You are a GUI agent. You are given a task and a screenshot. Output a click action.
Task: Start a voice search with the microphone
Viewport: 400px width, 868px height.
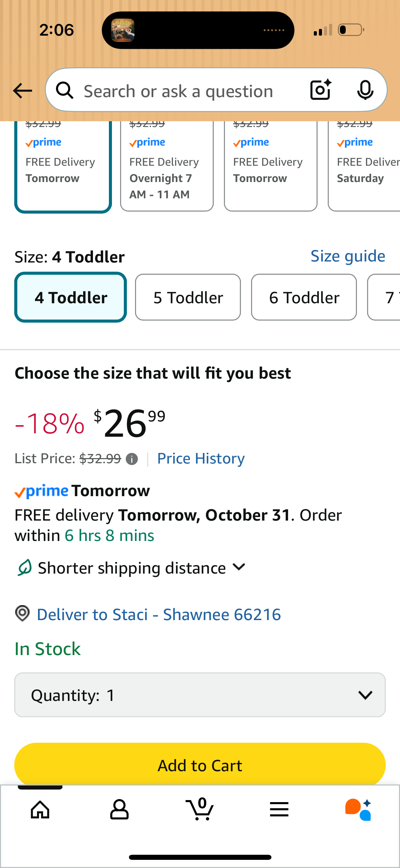click(365, 90)
